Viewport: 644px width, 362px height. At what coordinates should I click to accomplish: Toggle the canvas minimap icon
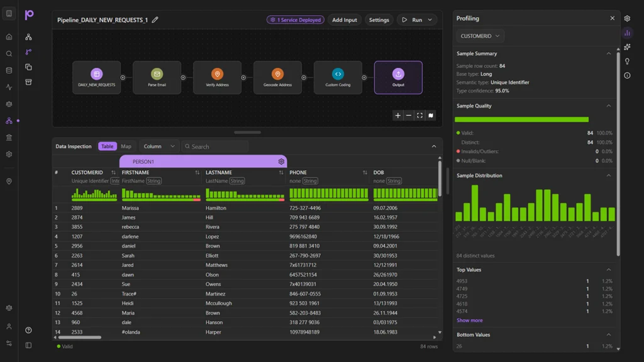point(430,116)
